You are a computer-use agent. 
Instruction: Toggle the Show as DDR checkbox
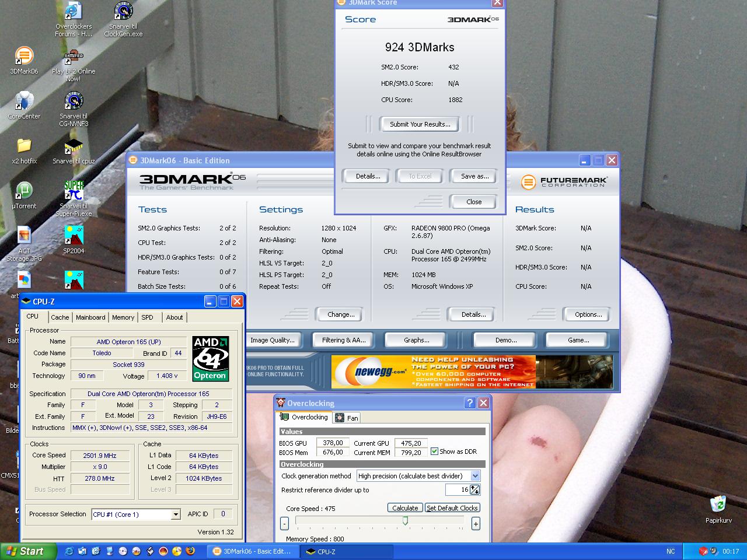(434, 452)
